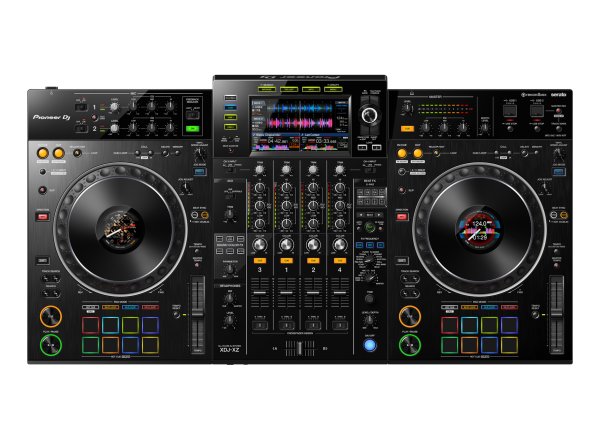Select left deck white Hot Cue pad mode

[x=90, y=307]
